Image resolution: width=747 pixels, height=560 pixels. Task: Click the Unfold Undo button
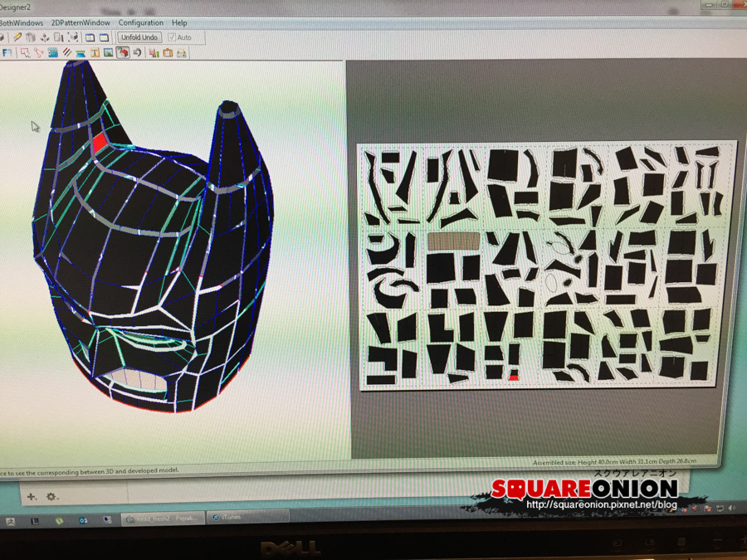(139, 37)
